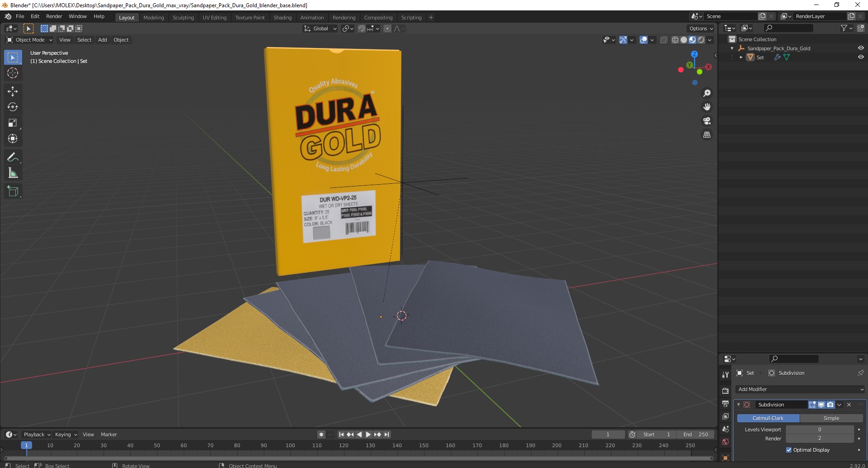This screenshot has width=868, height=468.
Task: Toggle snapping magnet
Action: tap(361, 29)
